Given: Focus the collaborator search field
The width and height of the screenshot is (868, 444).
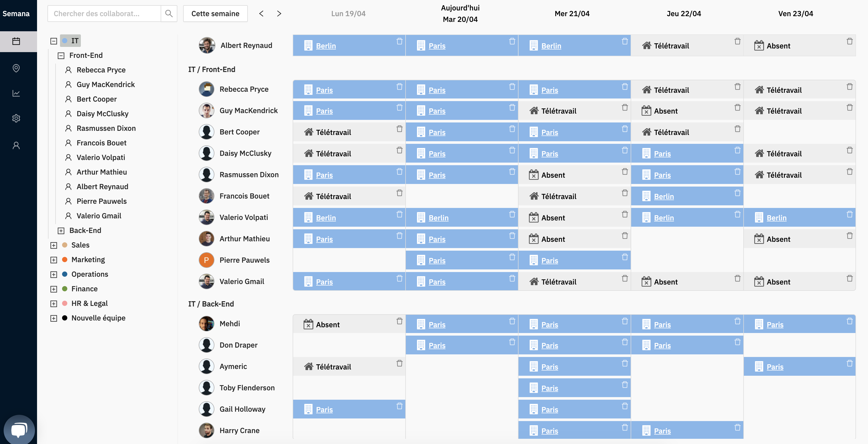Looking at the screenshot, I should pos(104,14).
